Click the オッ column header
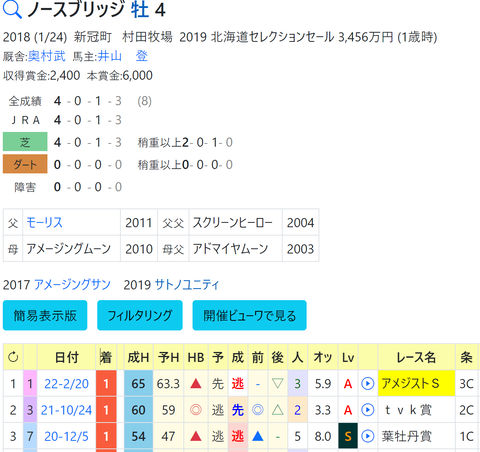The height and width of the screenshot is (452, 480). coord(323,357)
